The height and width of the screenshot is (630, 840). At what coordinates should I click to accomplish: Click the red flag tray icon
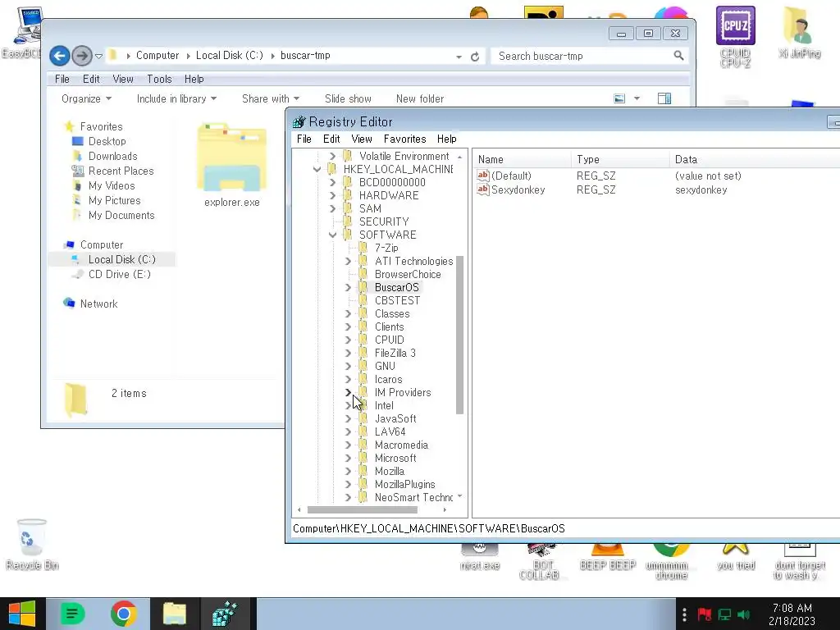[705, 614]
